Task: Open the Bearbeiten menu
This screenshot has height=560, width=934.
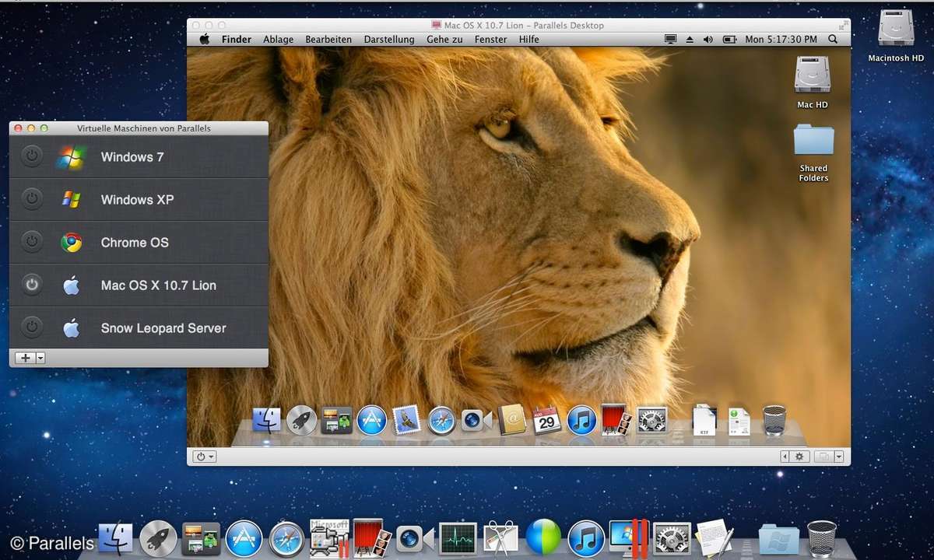Action: coord(328,39)
